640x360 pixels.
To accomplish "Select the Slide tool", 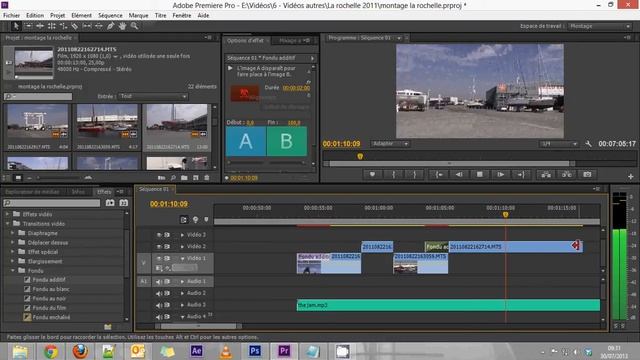I will [99, 26].
